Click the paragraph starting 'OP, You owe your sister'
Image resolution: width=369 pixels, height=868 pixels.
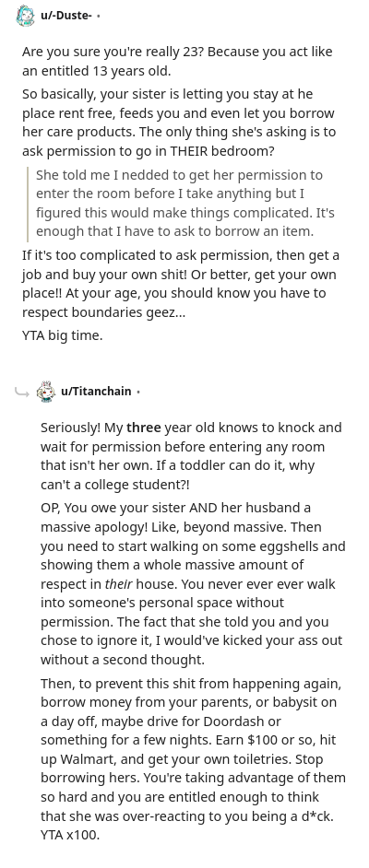pyautogui.click(x=193, y=583)
